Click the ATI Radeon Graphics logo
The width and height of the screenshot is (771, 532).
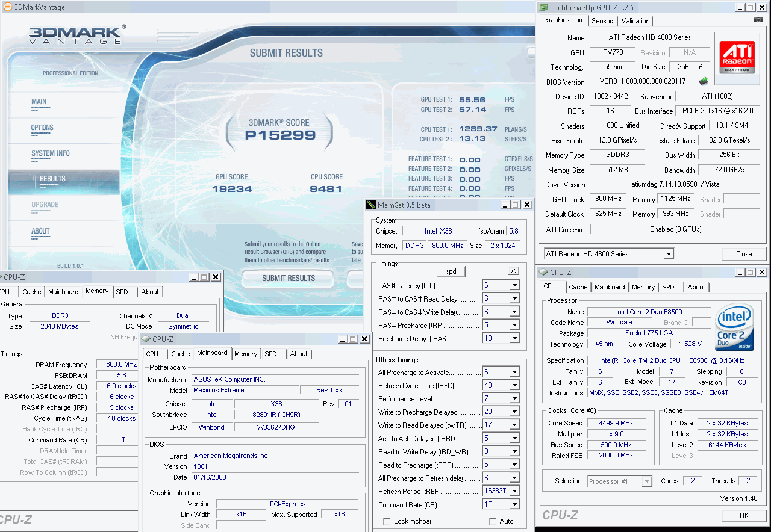(x=738, y=58)
